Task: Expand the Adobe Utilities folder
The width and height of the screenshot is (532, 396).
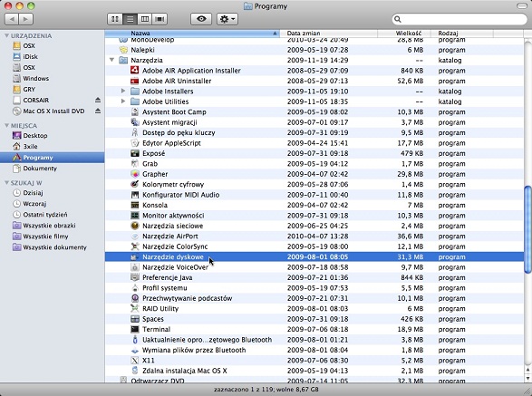Action: (x=123, y=101)
